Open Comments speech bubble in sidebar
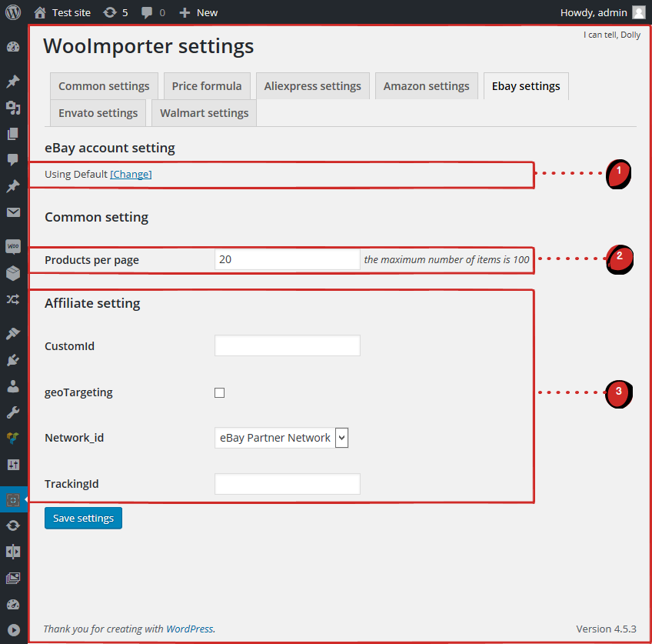This screenshot has width=652, height=644. click(13, 160)
